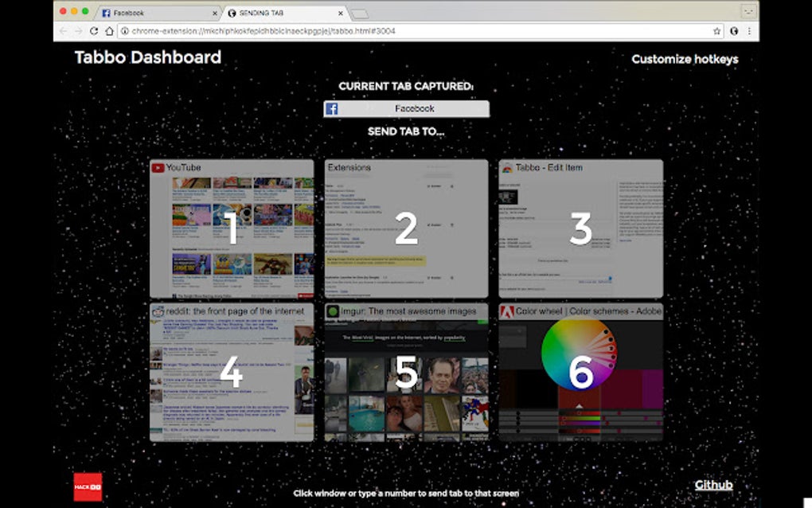This screenshot has width=812, height=508.
Task: Click the site info icon in address bar
Action: (x=125, y=31)
